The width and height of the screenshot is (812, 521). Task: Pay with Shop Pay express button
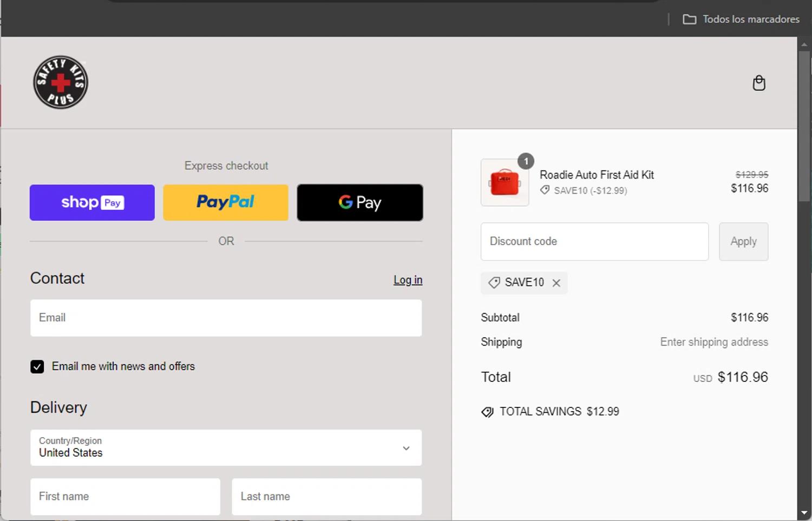(92, 202)
